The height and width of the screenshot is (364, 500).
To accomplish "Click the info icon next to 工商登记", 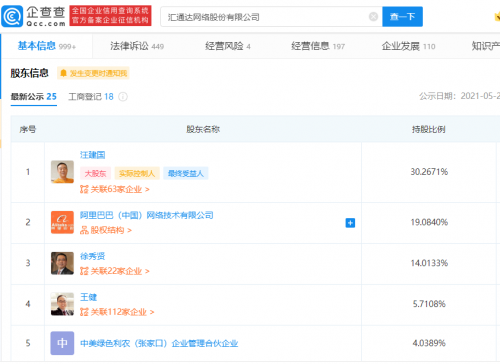I will (x=123, y=97).
